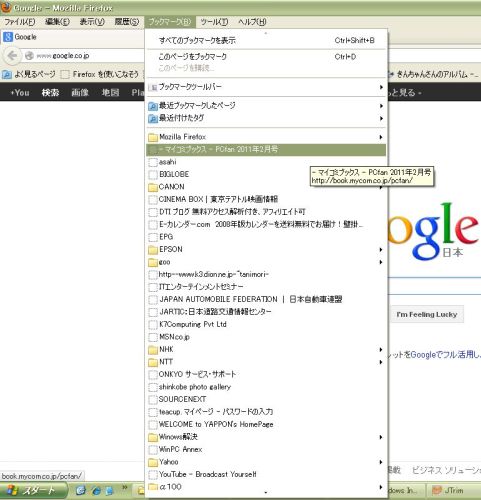Open the E-カレンダー.com bookmark

pos(266,224)
